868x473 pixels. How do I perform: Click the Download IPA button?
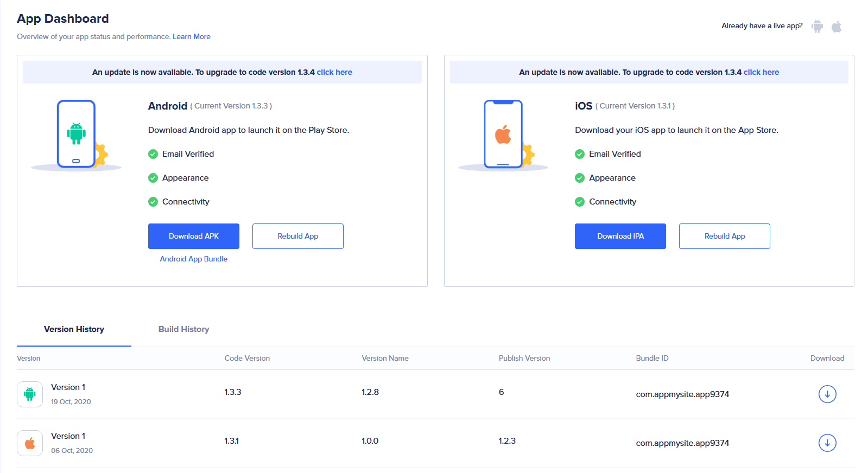(x=620, y=236)
